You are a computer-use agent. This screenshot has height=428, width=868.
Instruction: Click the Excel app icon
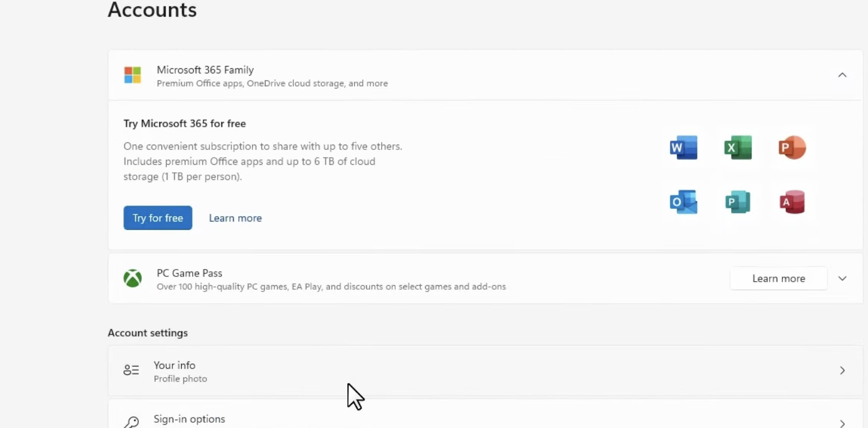pyautogui.click(x=738, y=147)
